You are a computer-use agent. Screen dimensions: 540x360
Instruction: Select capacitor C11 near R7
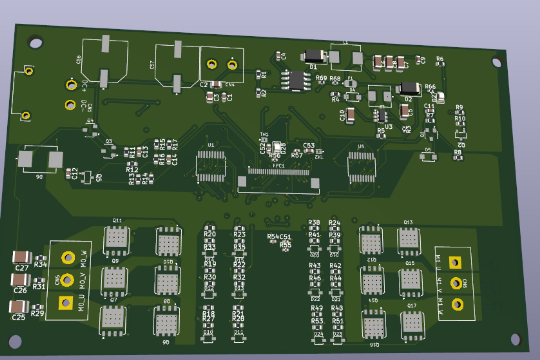429,110
